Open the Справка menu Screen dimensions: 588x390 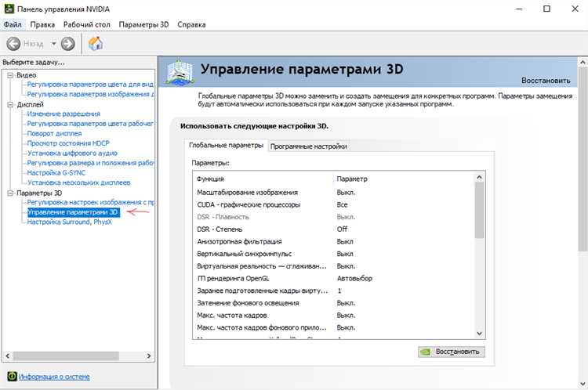(x=191, y=24)
